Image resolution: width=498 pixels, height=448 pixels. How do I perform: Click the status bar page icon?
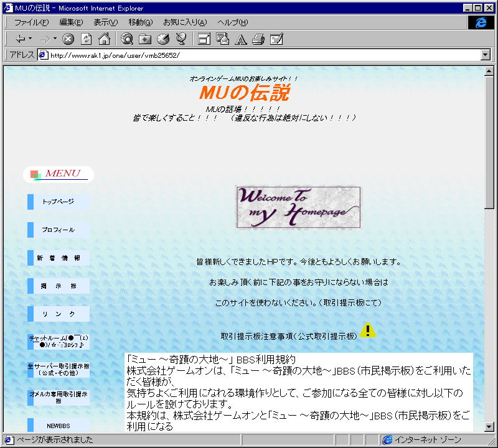pos(9,440)
